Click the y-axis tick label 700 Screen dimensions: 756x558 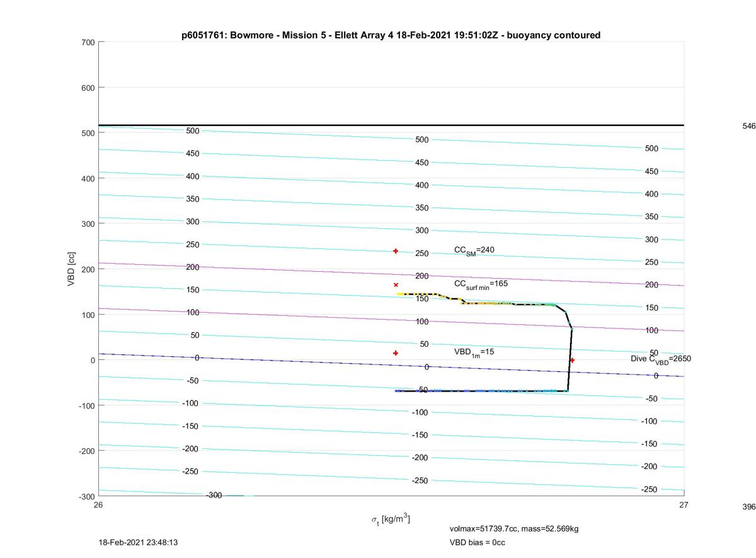(x=88, y=42)
